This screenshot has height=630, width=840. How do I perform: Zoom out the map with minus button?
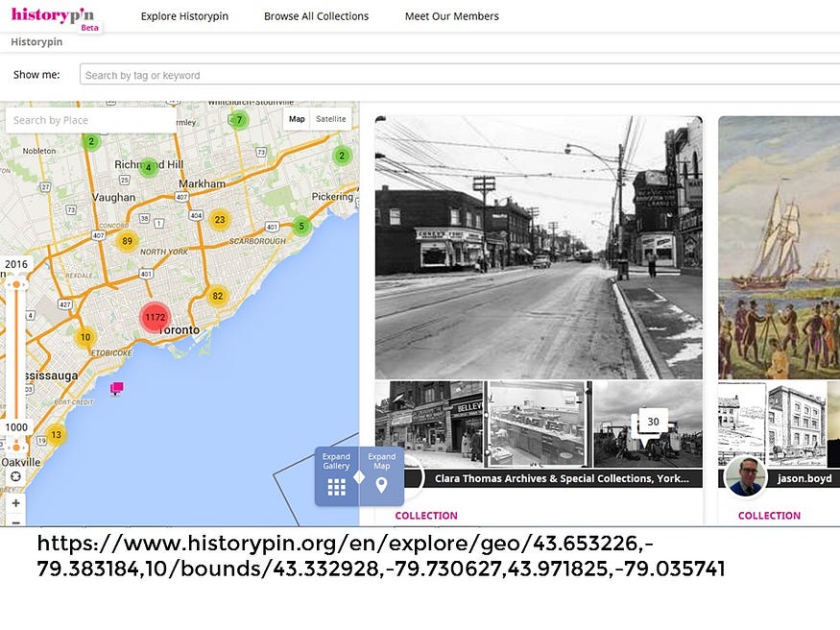tap(16, 522)
